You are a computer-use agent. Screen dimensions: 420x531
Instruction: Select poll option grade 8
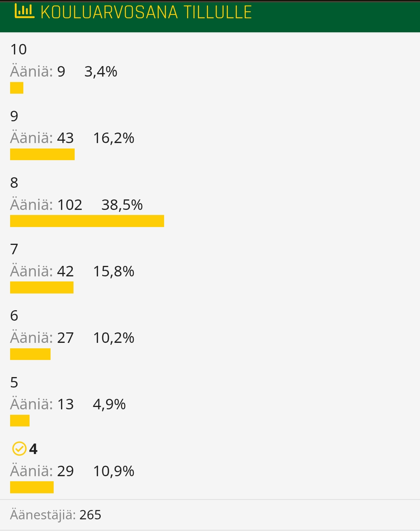[14, 182]
